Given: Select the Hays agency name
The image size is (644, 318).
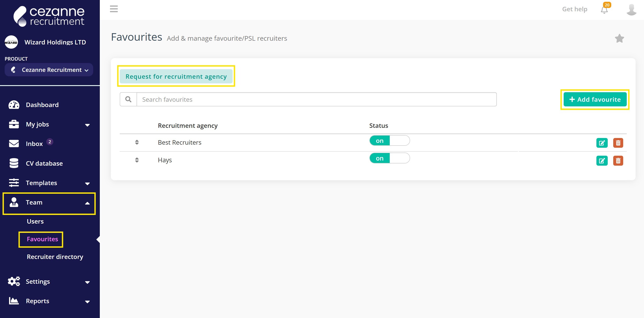Looking at the screenshot, I should 165,160.
